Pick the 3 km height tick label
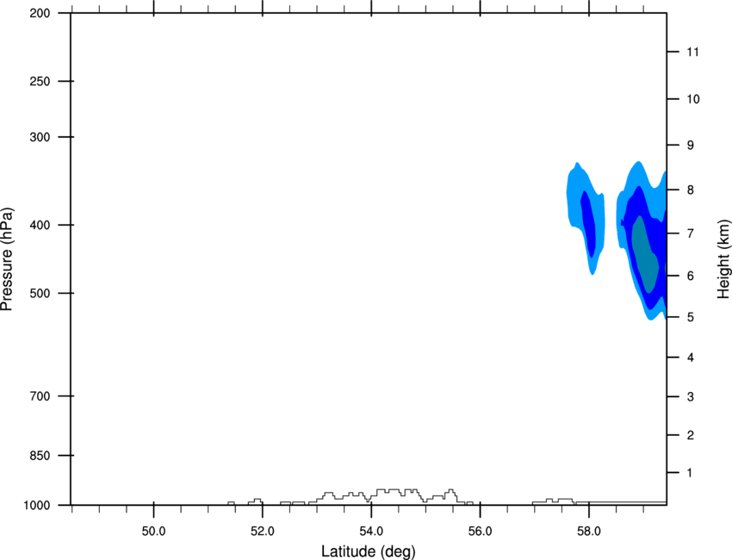The image size is (732, 560). [x=691, y=397]
